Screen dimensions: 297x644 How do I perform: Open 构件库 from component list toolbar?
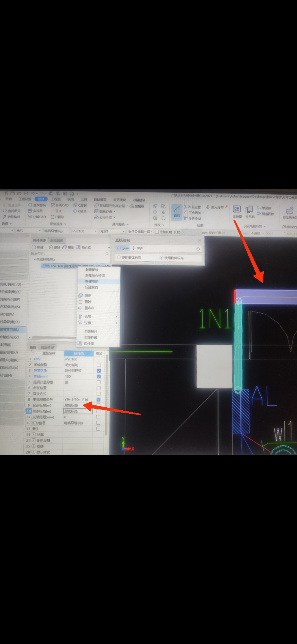[84, 247]
